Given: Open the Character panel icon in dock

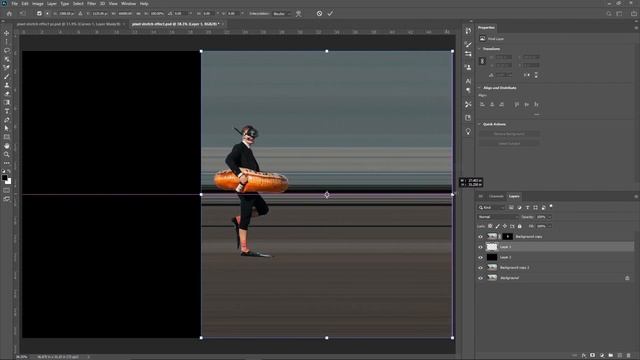Looking at the screenshot, I should [x=468, y=81].
